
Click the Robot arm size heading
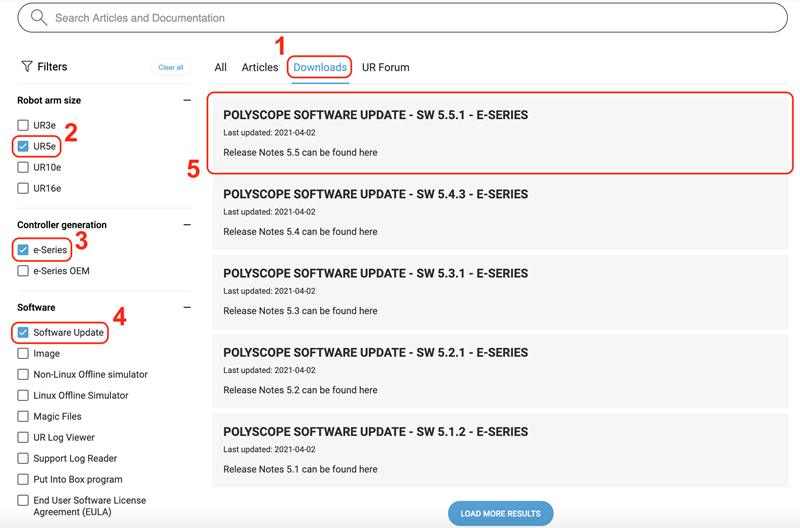pos(49,100)
